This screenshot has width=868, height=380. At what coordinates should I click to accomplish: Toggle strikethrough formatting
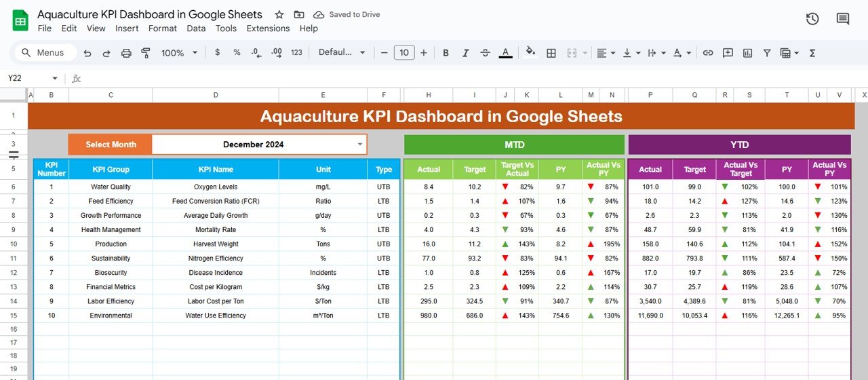pyautogui.click(x=485, y=53)
